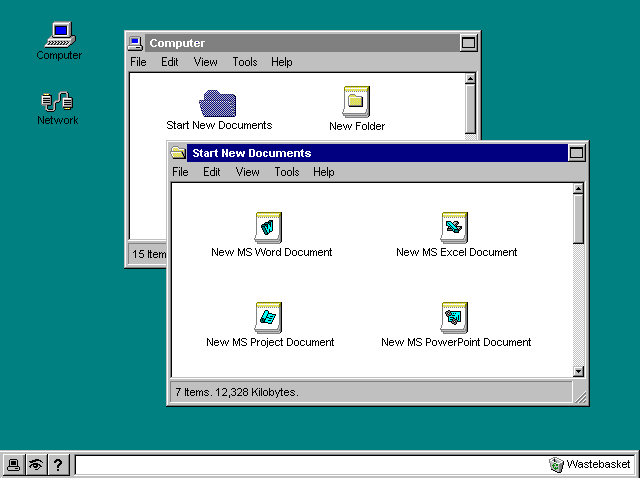Viewport: 640px width, 478px height.
Task: Click the '7 Items. 12,328 Kilobytes.' status bar text
Action: pos(237,392)
